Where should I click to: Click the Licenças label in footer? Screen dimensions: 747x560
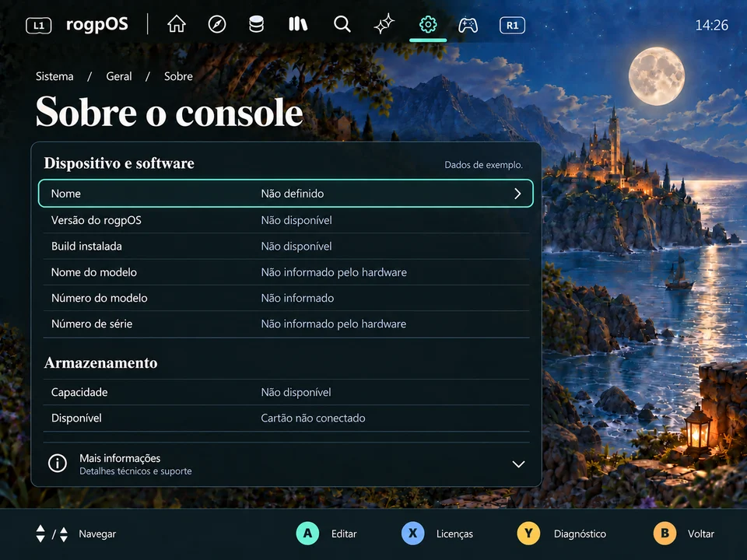(x=454, y=534)
